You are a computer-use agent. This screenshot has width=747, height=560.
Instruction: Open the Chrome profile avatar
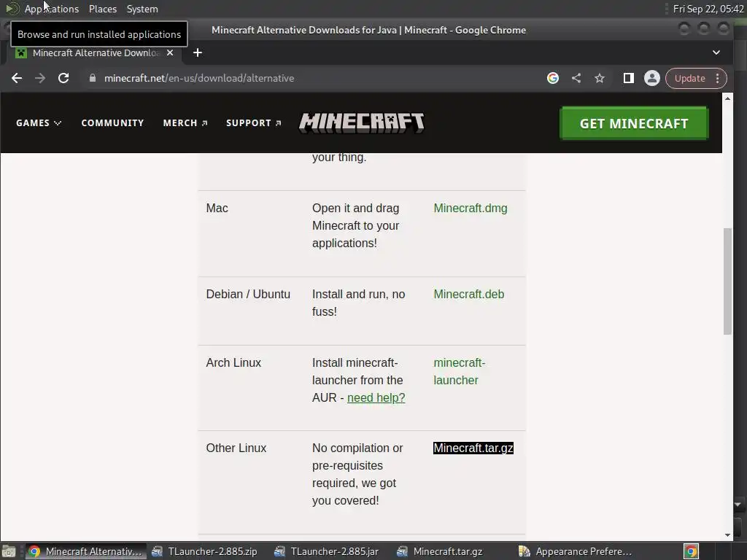(651, 78)
